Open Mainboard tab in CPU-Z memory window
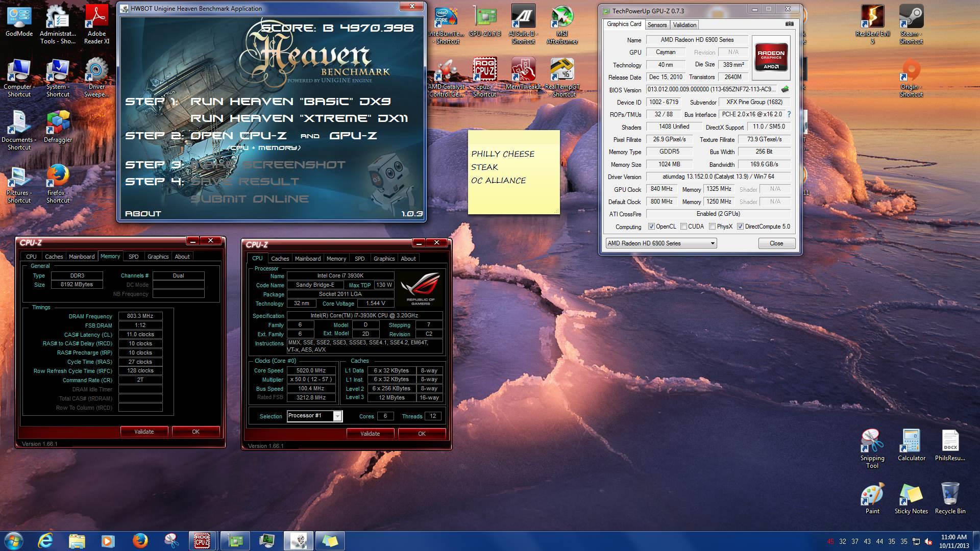The width and height of the screenshot is (980, 551). coord(82,257)
